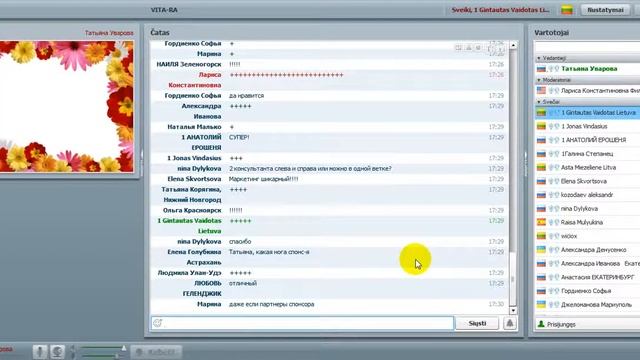Click the flag icon beside Анастасия ЕКАТЕРИНБУРГ
Viewport: 640px width, 360px height.
coord(541,277)
